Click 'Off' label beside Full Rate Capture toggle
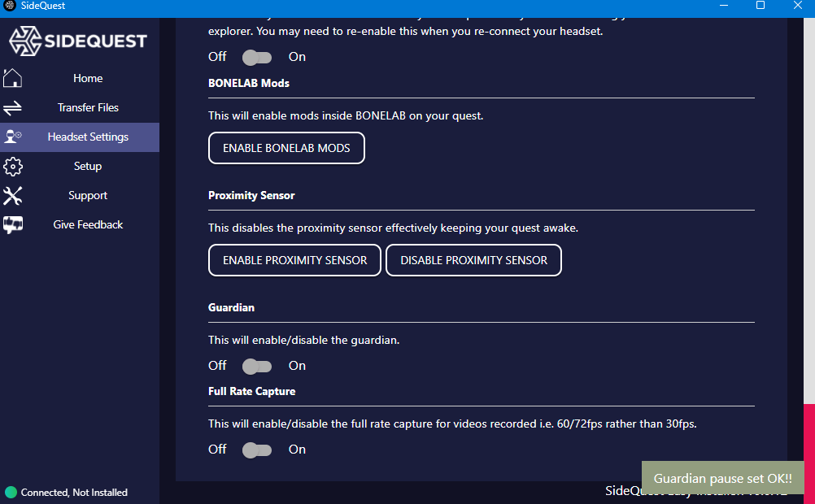Viewport: 815px width, 504px height. click(x=217, y=450)
